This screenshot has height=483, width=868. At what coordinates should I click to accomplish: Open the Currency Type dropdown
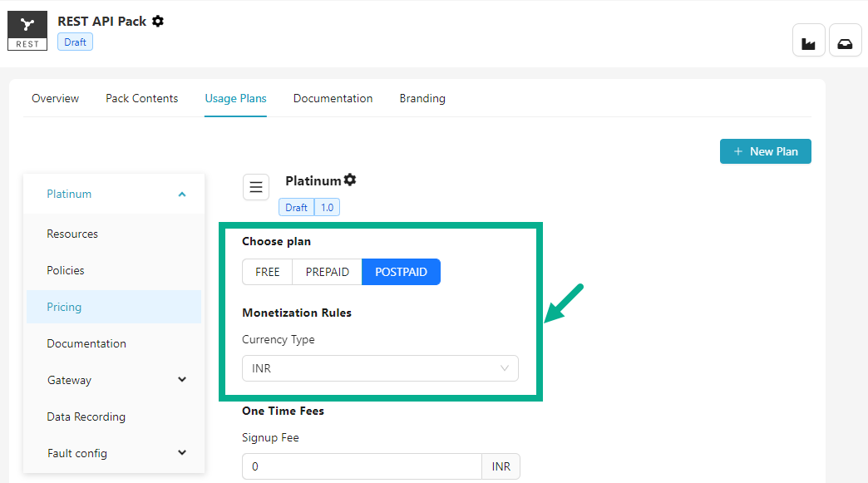380,368
